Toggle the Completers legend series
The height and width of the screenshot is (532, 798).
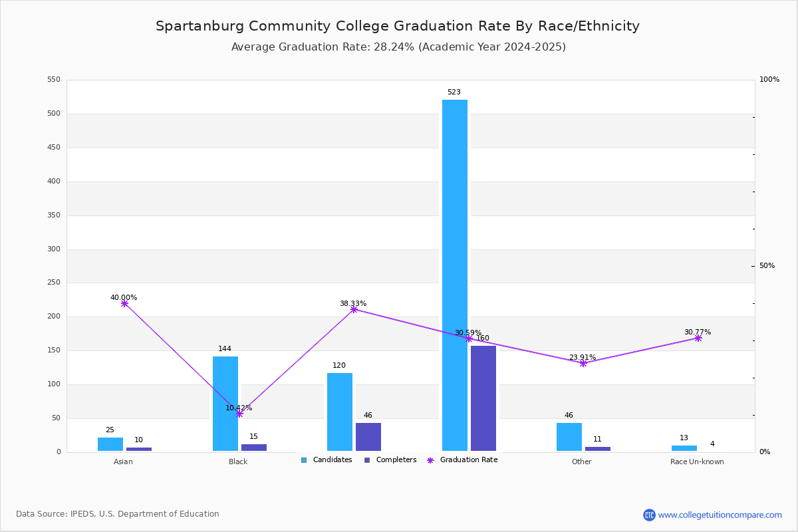[x=390, y=460]
